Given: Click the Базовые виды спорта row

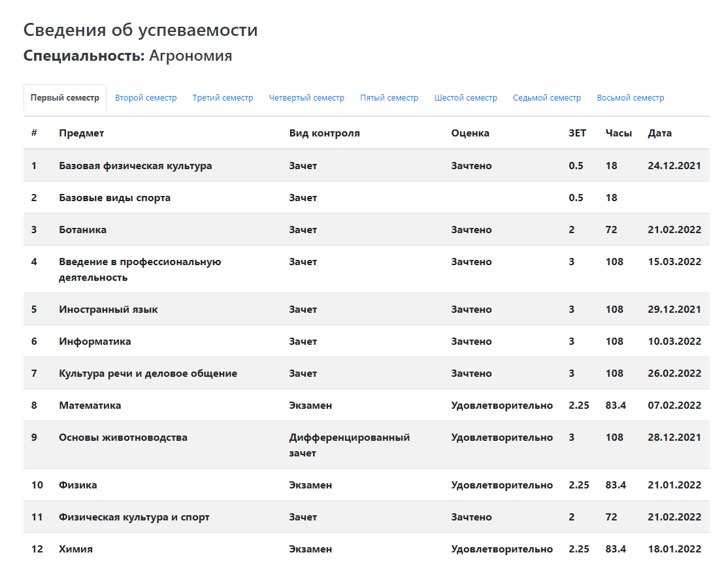Looking at the screenshot, I should (367, 198).
